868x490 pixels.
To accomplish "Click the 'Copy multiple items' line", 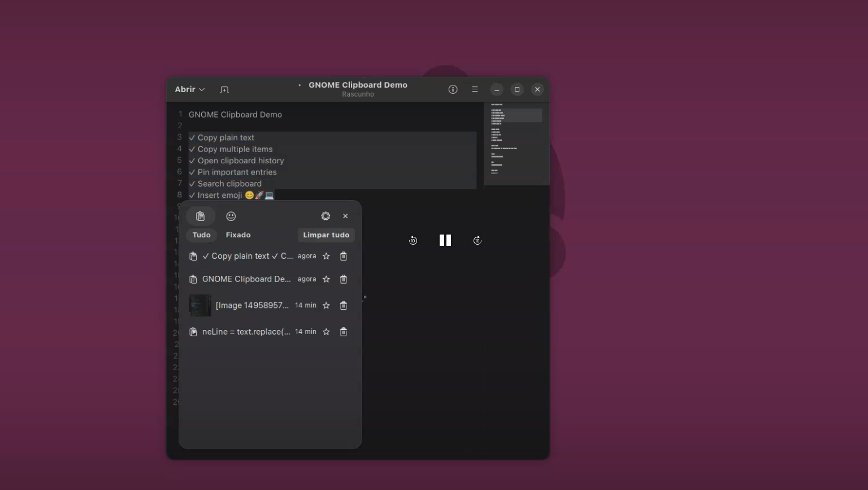I will click(x=231, y=149).
